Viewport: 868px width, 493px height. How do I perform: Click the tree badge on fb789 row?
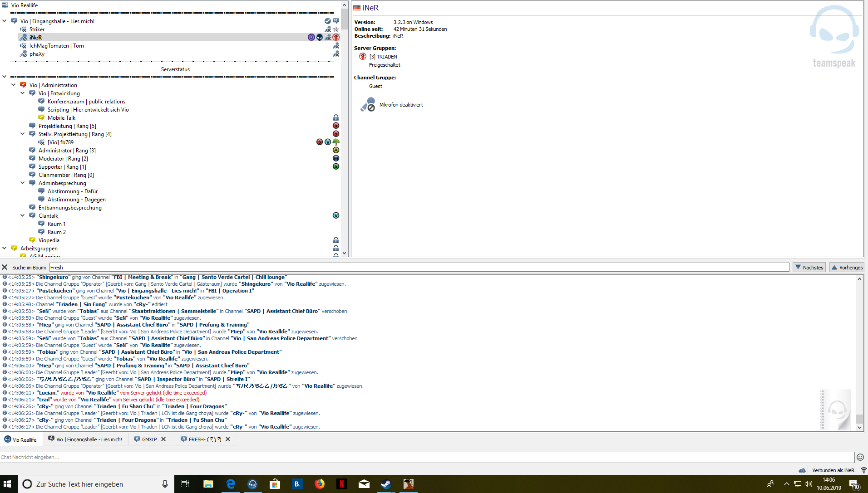coord(336,142)
